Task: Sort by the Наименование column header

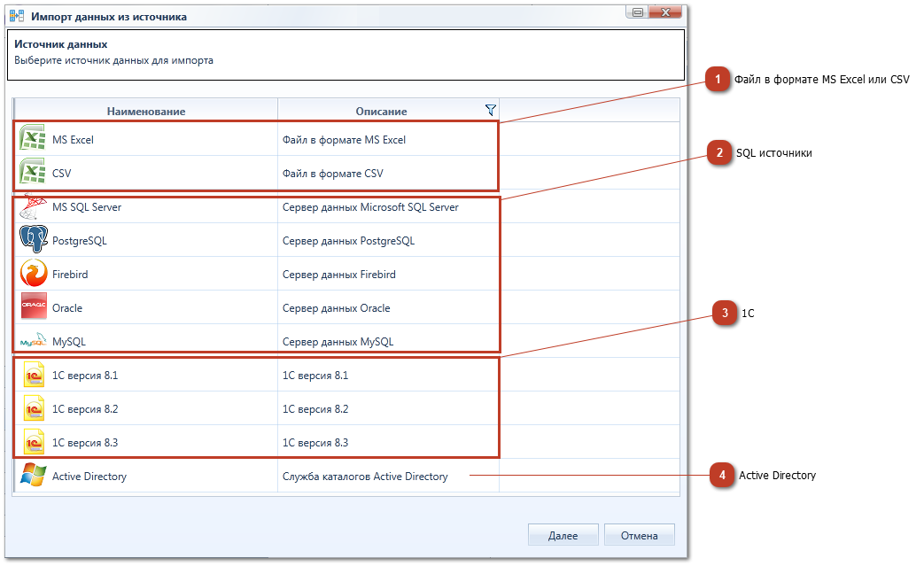Action: pos(145,111)
